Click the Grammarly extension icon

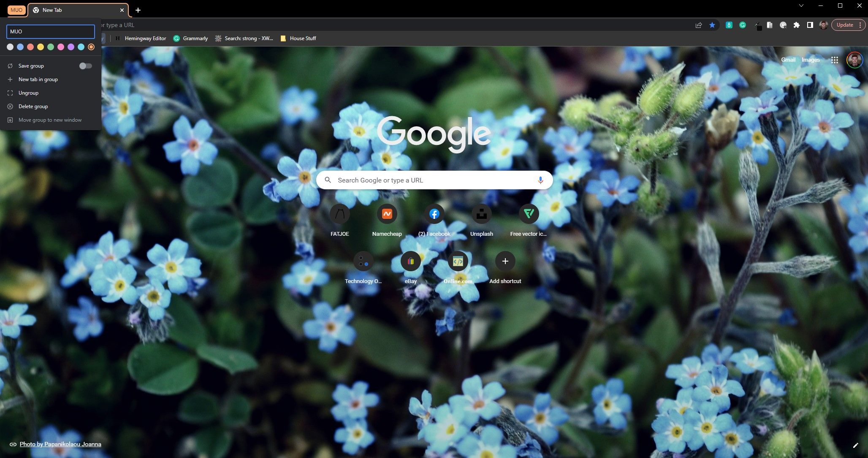(743, 24)
